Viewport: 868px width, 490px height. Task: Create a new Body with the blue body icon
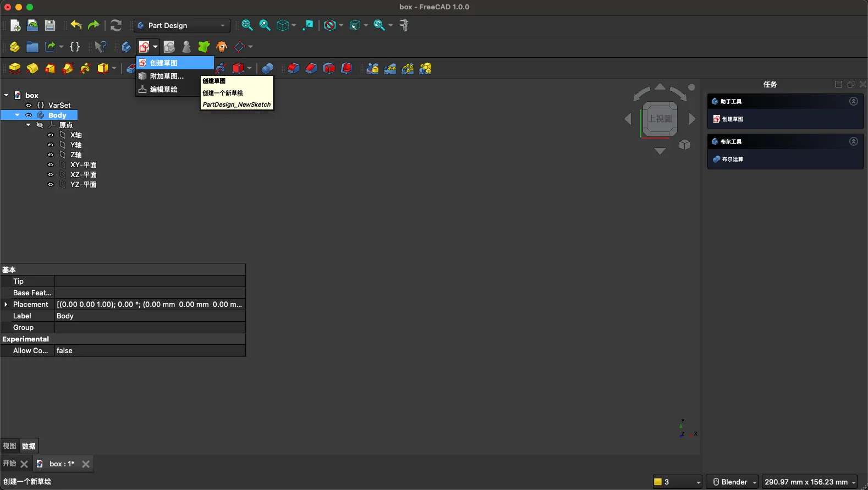126,47
